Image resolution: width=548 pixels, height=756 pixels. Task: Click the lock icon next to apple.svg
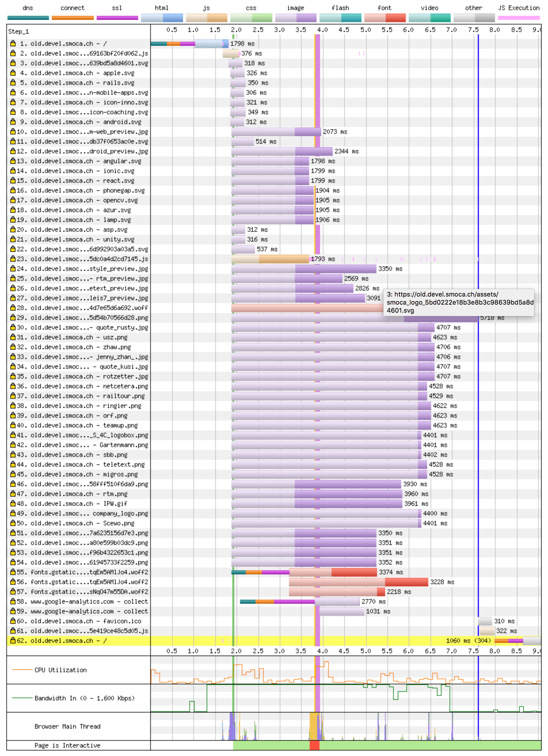(x=13, y=73)
